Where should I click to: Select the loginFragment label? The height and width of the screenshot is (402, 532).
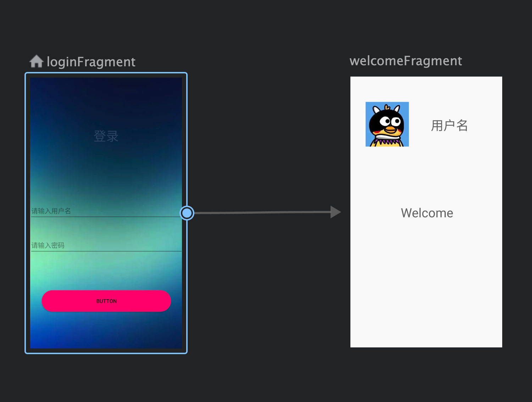[91, 62]
